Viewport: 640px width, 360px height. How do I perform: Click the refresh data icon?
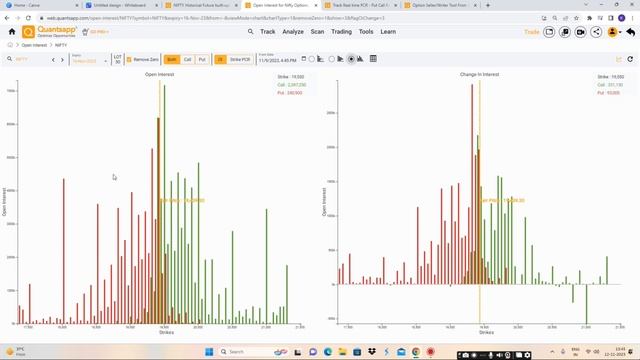[x=630, y=60]
